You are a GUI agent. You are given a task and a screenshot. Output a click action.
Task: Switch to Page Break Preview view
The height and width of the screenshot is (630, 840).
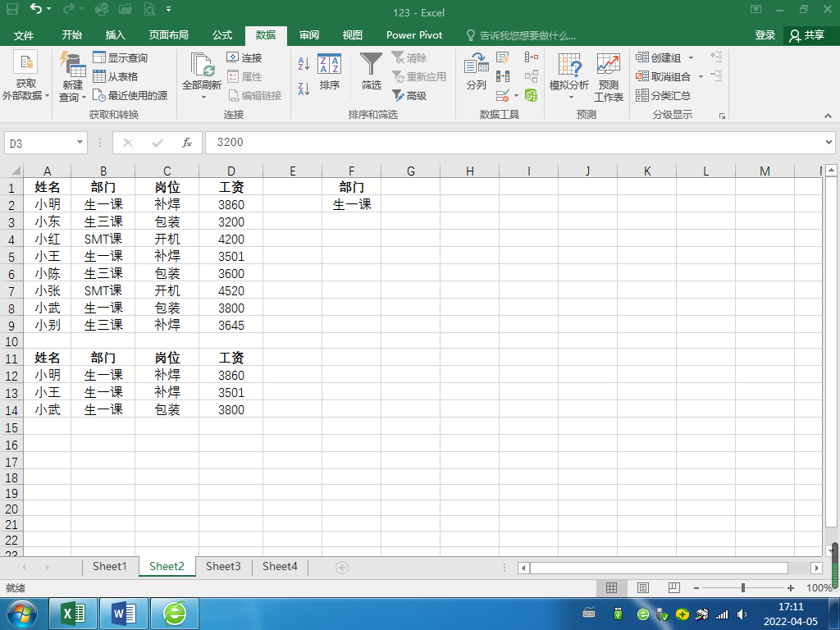(x=674, y=587)
